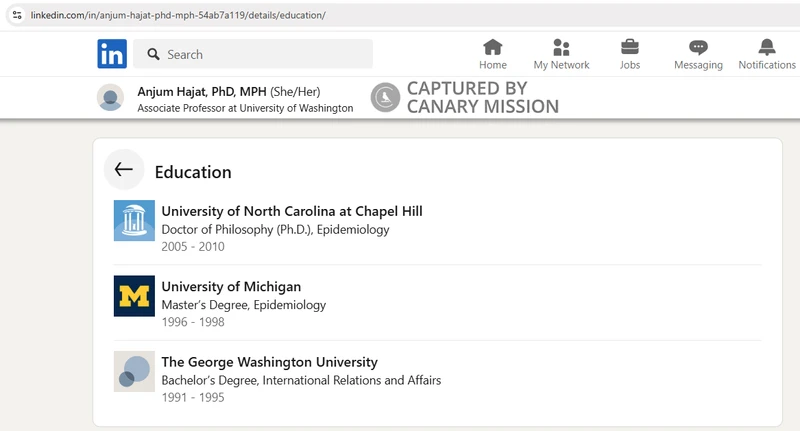800x431 pixels.
Task: Open My Network from the navigation bar
Action: tap(561, 47)
